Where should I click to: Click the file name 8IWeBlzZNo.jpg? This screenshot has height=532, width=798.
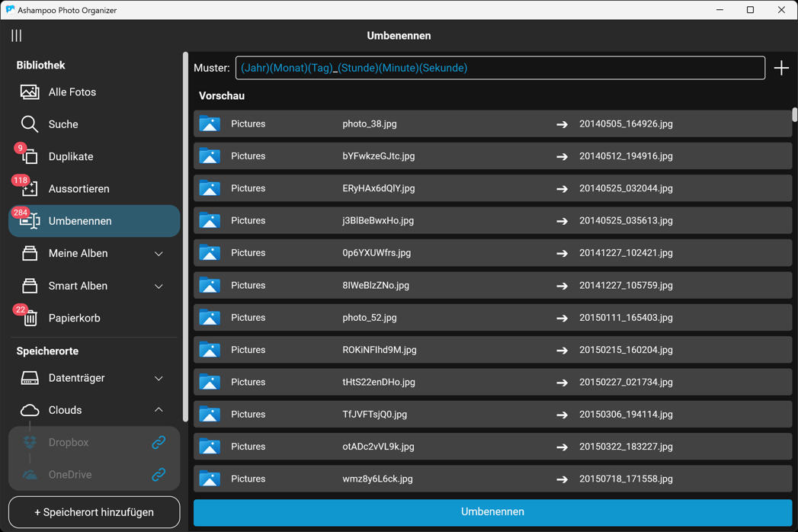click(x=376, y=285)
